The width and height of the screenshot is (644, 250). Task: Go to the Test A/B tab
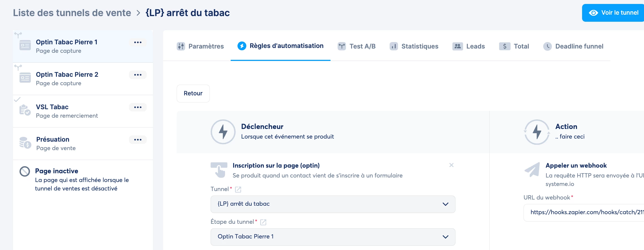(356, 46)
